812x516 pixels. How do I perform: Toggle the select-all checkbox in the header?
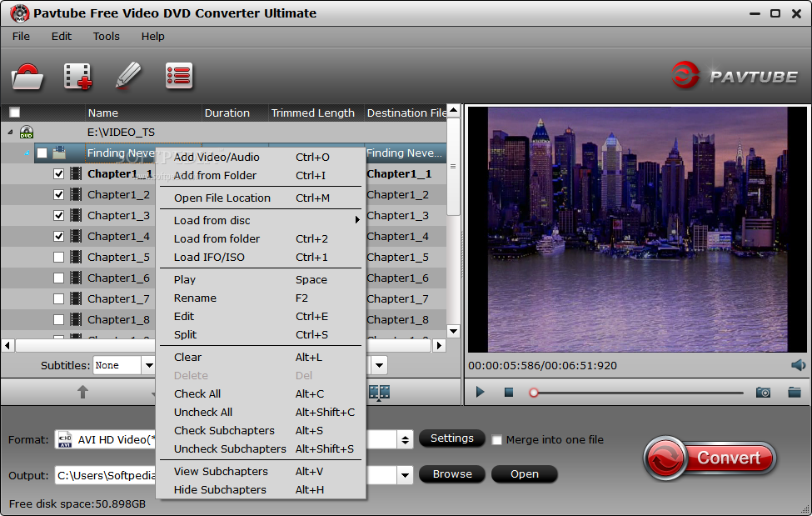pyautogui.click(x=14, y=113)
